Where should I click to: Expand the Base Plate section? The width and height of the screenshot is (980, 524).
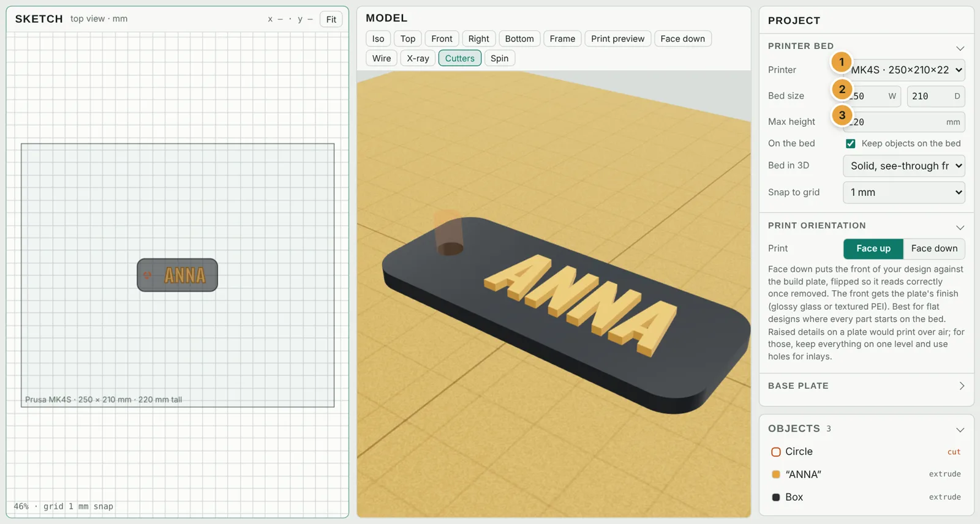click(961, 386)
